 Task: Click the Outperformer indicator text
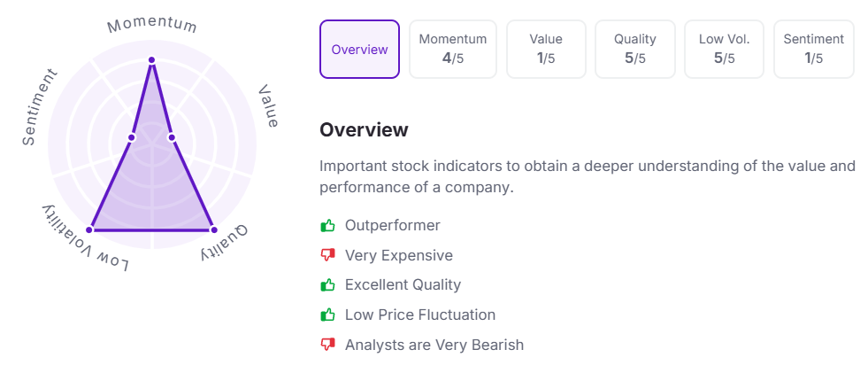coord(393,226)
